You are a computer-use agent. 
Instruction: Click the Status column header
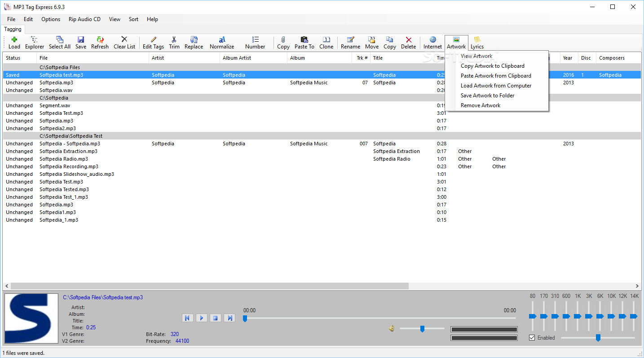[x=20, y=58]
